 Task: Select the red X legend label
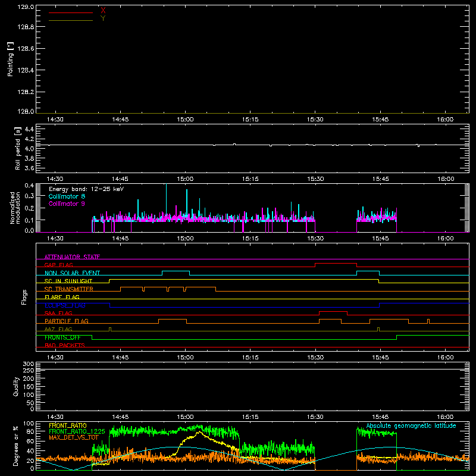pos(103,10)
